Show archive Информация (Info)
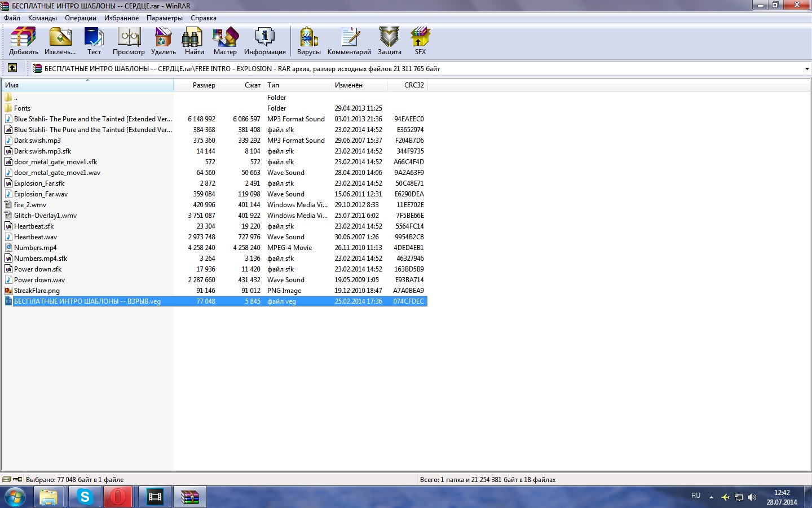The height and width of the screenshot is (508, 812). tap(264, 42)
